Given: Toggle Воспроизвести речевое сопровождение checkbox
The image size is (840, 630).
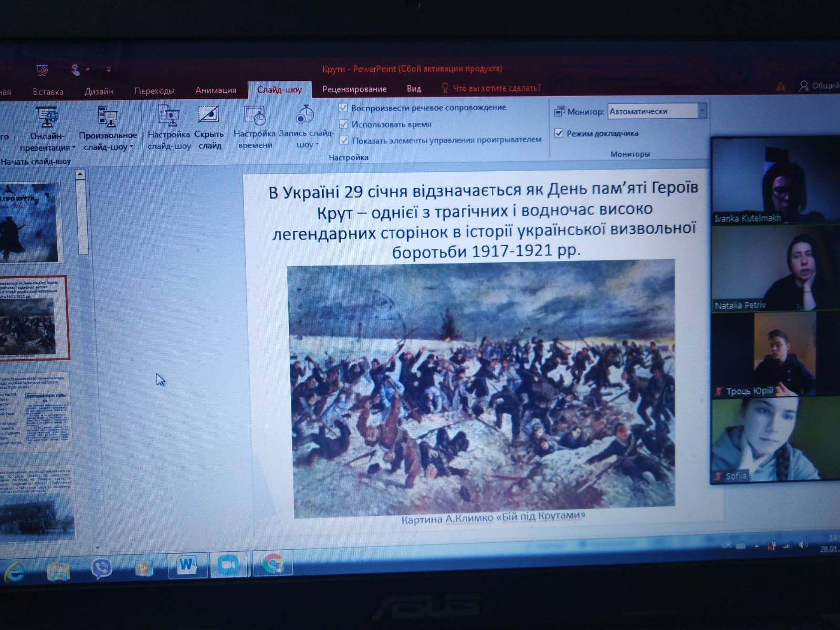Looking at the screenshot, I should pyautogui.click(x=343, y=108).
